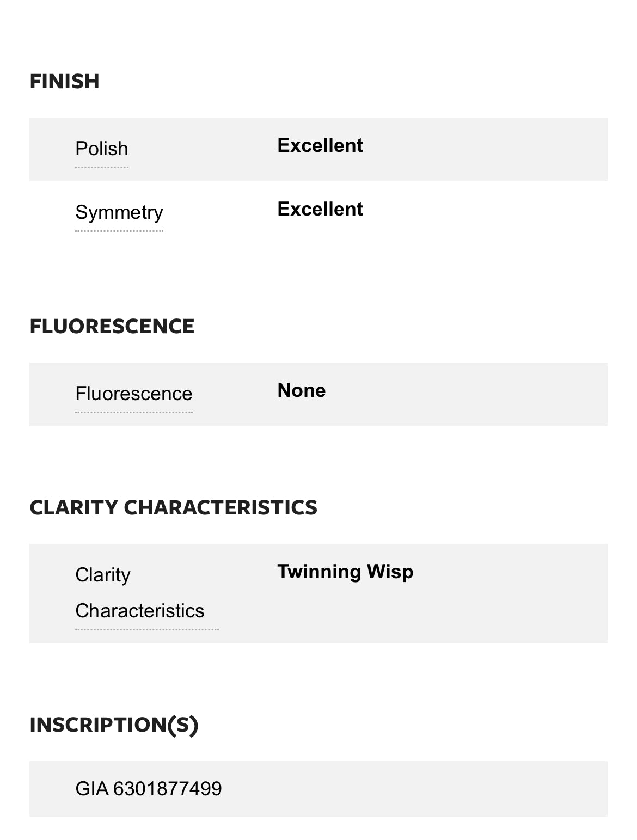Click the CLARITY CHARACTERISTICS section heading
637x840 pixels.
(174, 507)
